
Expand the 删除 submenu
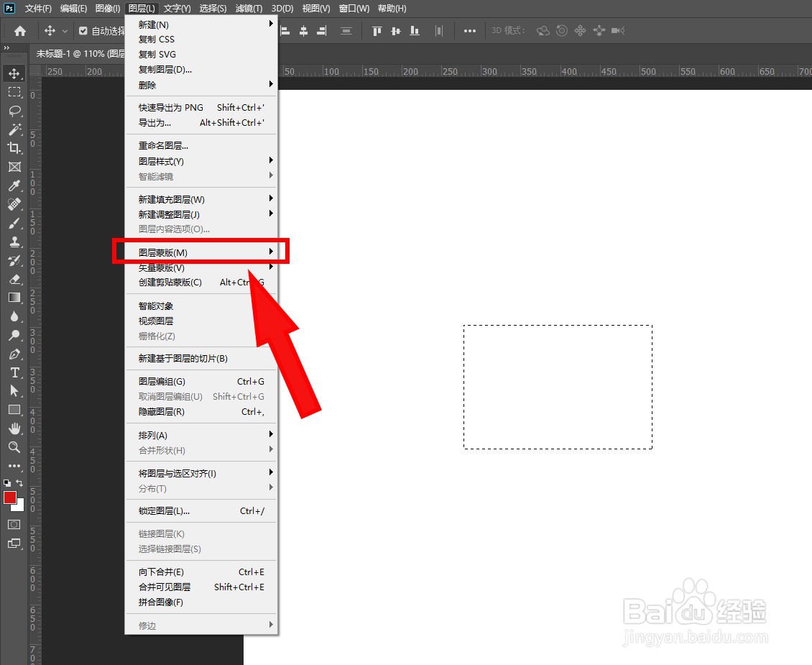pyautogui.click(x=201, y=84)
